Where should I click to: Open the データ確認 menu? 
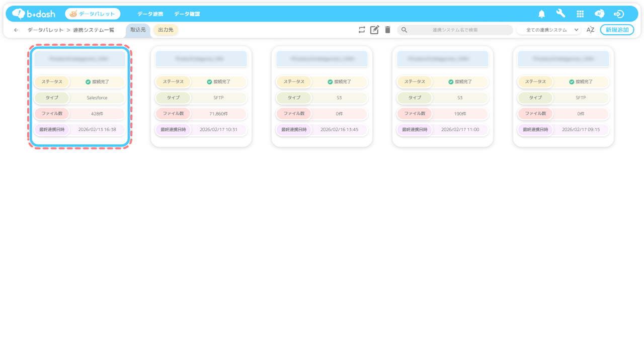(187, 14)
